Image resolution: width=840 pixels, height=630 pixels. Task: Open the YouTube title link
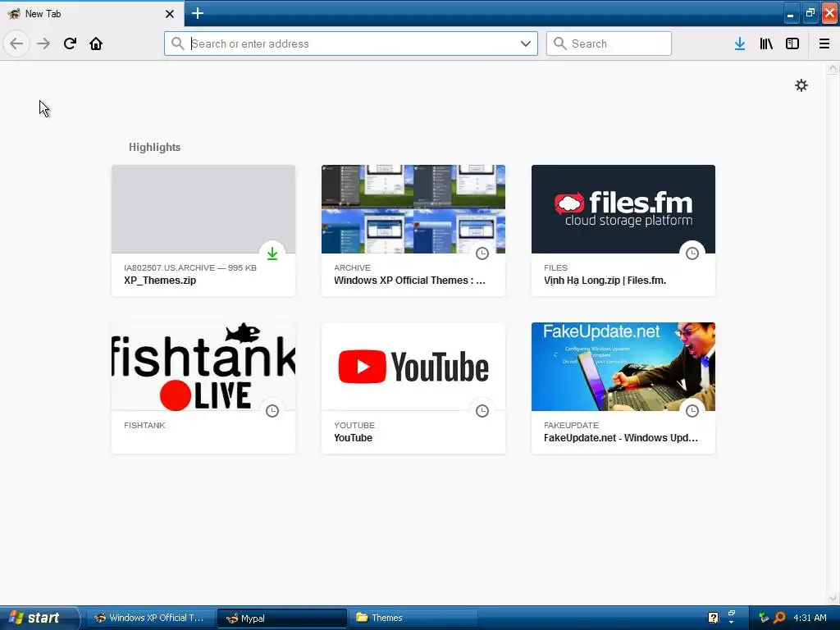(353, 438)
